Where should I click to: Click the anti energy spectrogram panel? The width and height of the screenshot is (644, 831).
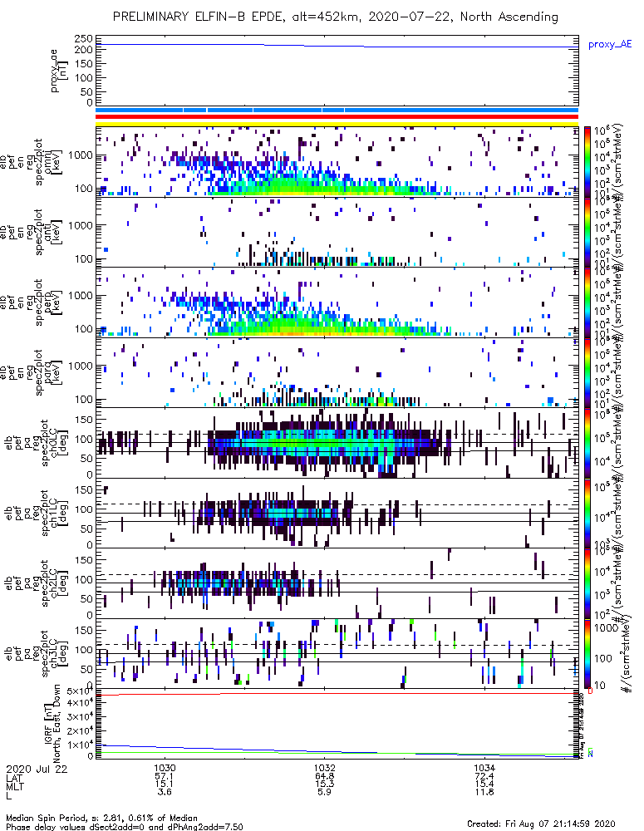click(337, 232)
